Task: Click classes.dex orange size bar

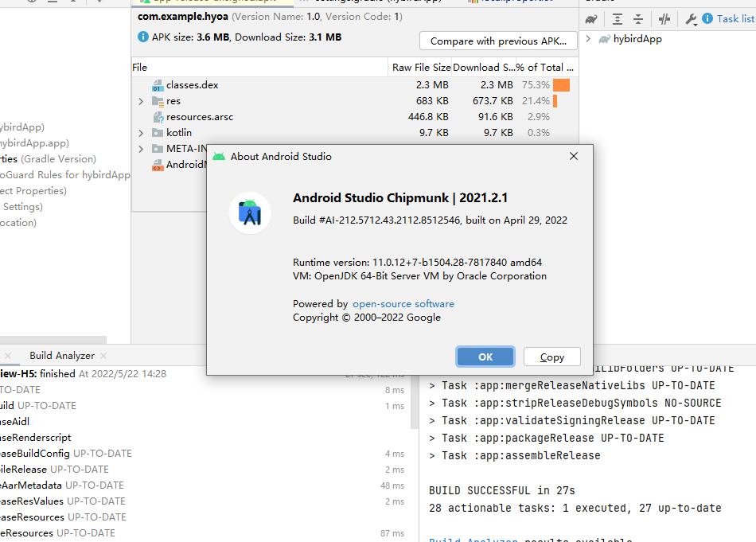Action: point(561,85)
